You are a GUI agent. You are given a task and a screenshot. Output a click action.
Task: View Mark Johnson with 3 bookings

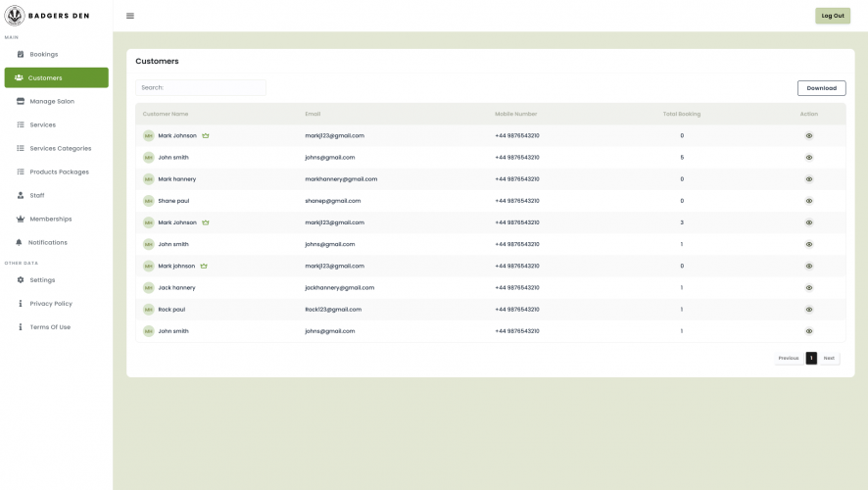tap(809, 222)
